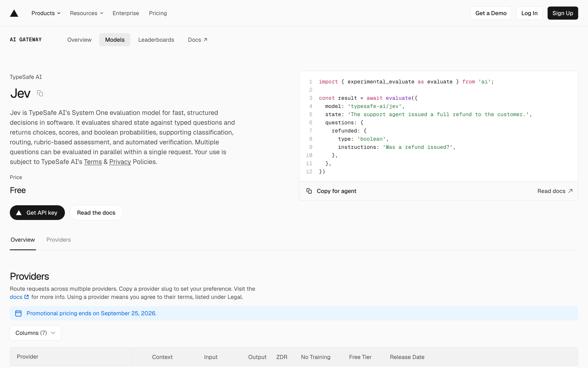Open the Read docs link under code
The width and height of the screenshot is (588, 368).
click(555, 191)
